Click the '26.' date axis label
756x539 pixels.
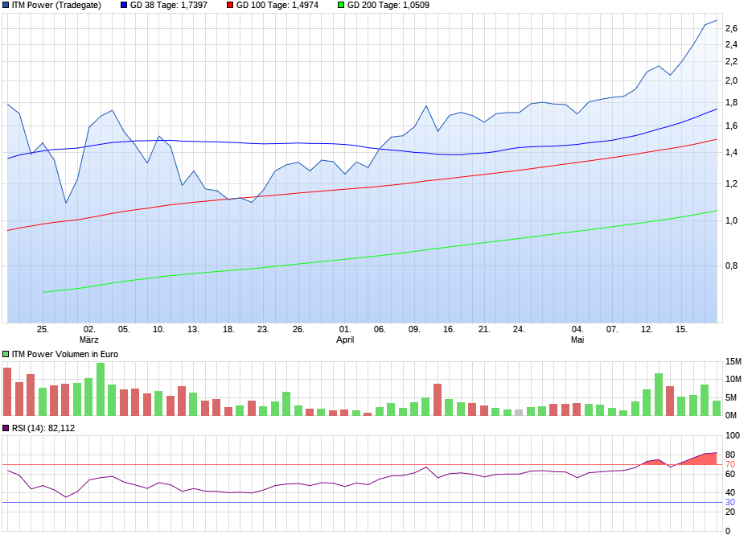point(298,329)
